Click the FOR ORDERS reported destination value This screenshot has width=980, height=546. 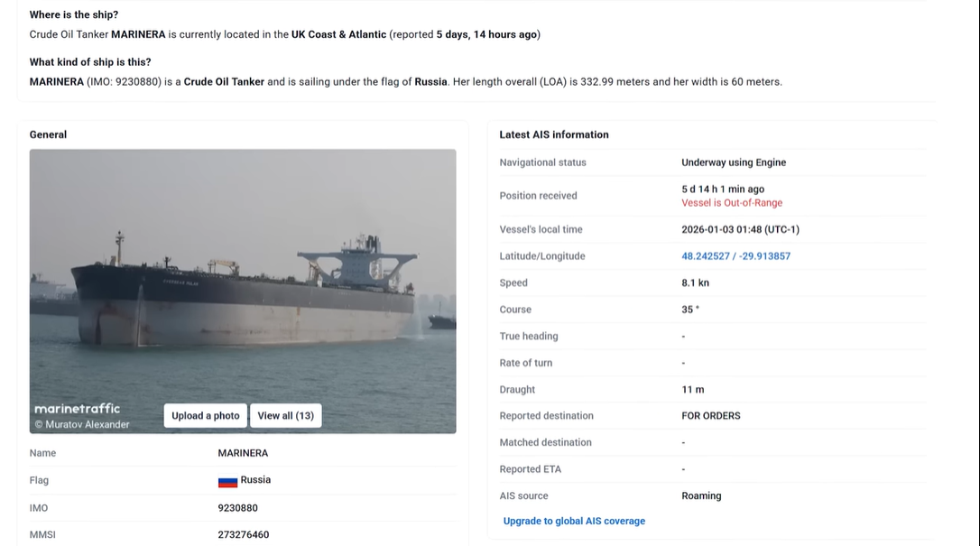click(710, 416)
